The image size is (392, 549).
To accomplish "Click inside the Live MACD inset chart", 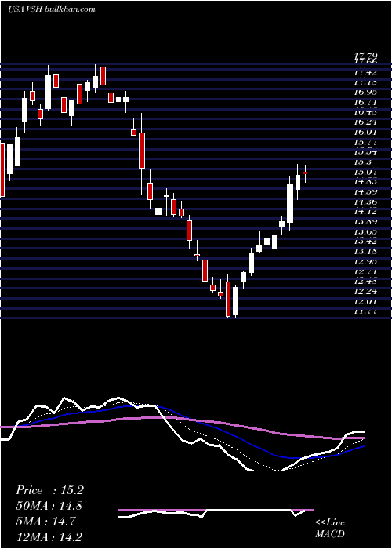I will (x=216, y=510).
